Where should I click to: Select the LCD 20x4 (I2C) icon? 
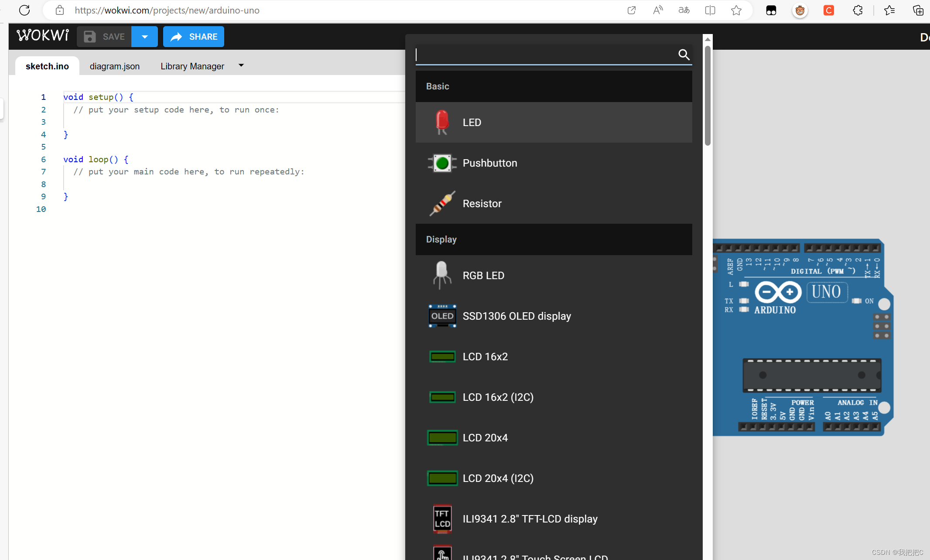point(442,478)
